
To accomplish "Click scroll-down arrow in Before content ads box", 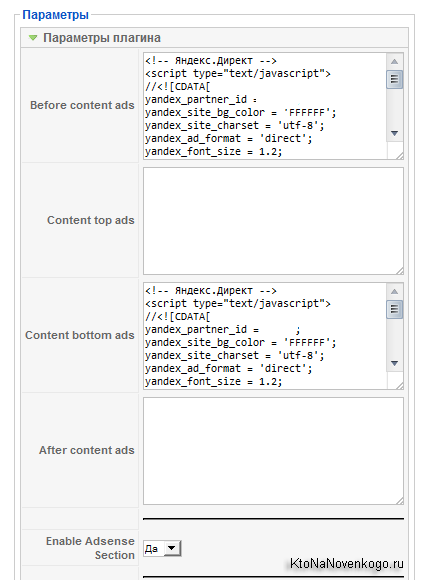I will pyautogui.click(x=394, y=133).
